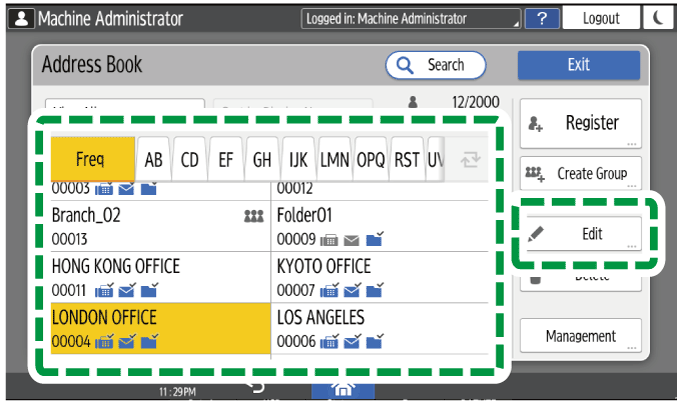Click folder icon for HONG KONG OFFICE
The height and width of the screenshot is (404, 680).
point(149,290)
